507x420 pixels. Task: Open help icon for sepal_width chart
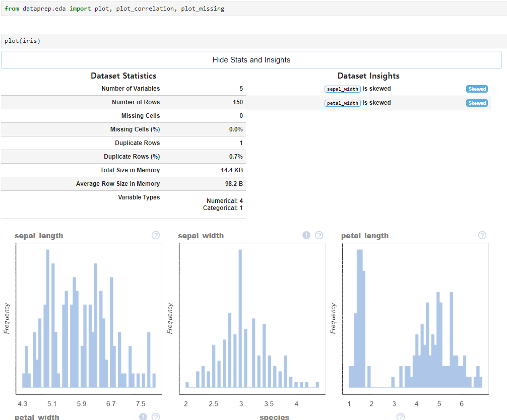319,235
